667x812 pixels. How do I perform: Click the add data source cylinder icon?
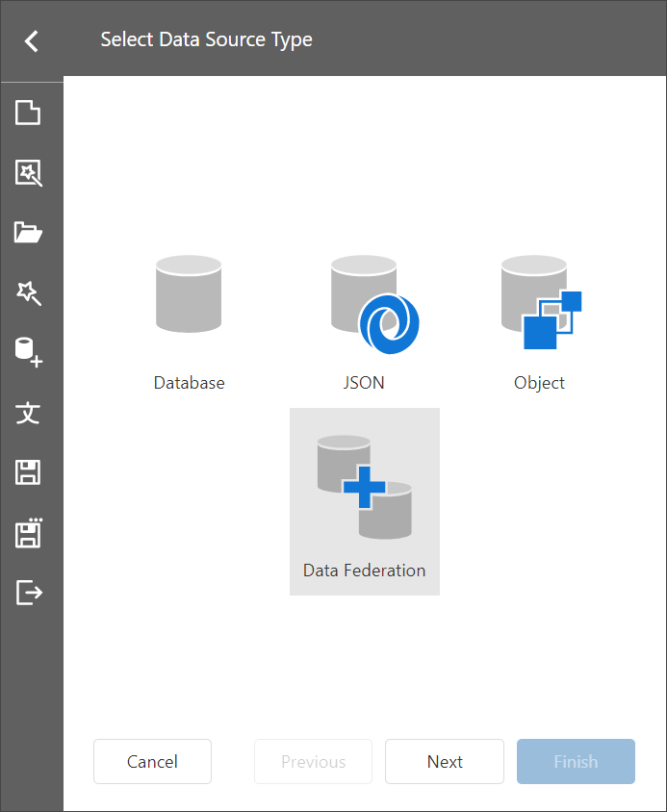(29, 352)
